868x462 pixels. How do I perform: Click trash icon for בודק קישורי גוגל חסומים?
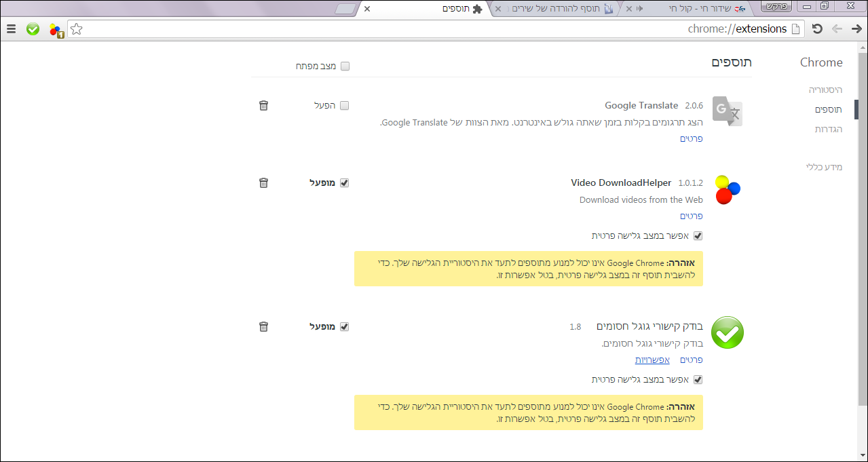[264, 327]
